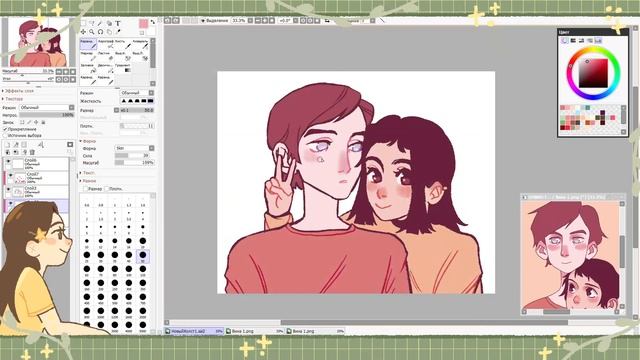Switch to the second Вика 1.png document tab
Screen dimensions: 640x360
tap(315, 331)
